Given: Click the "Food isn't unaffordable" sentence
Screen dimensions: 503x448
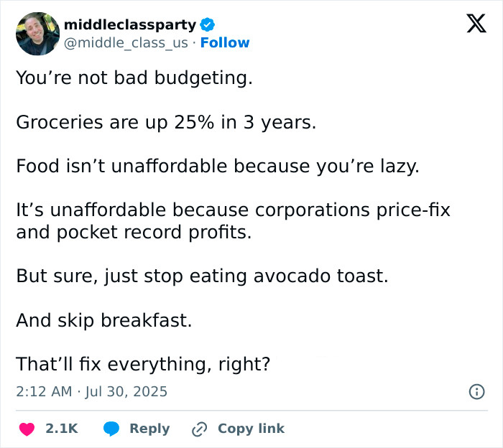Looking at the screenshot, I should [x=217, y=167].
